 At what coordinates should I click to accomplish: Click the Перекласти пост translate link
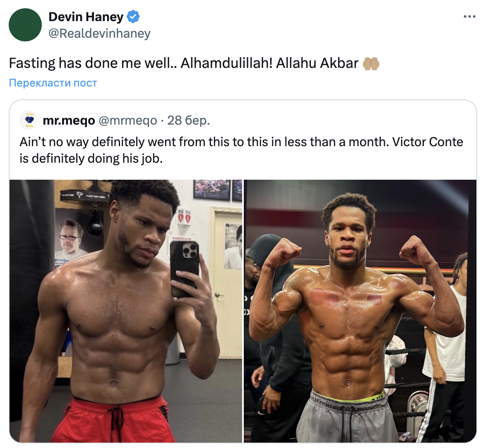pos(53,83)
